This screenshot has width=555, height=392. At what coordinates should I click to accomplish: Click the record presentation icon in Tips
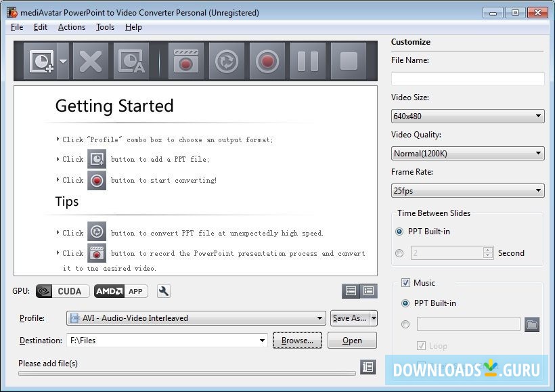[97, 253]
